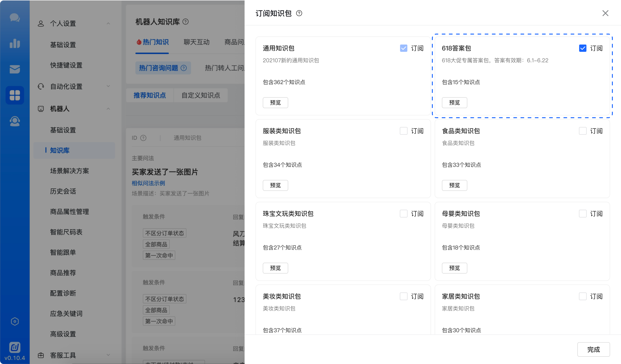The height and width of the screenshot is (364, 621).
Task: Expand the 自动化设置 section chevron
Action: click(108, 86)
